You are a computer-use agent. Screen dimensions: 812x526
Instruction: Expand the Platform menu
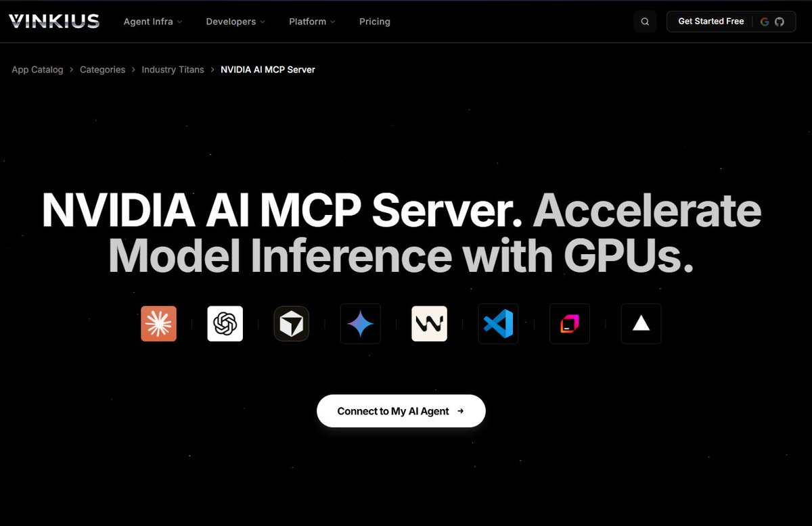[x=312, y=22]
